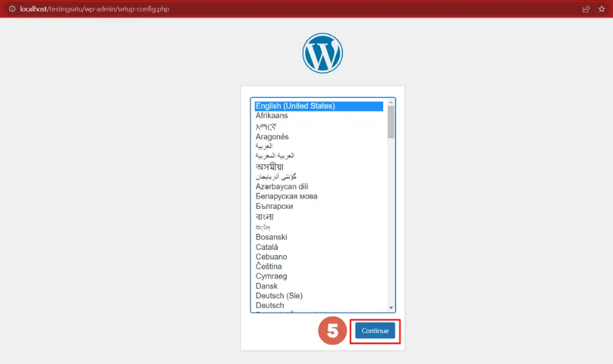Select Čeština language
The height and width of the screenshot is (364, 613).
[319, 266]
